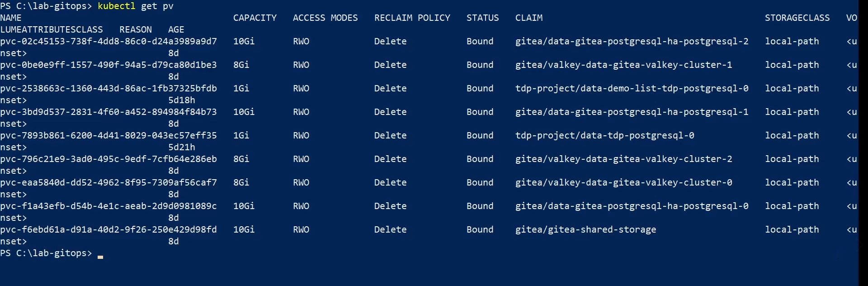
Task: Click the REASON column header
Action: point(135,29)
